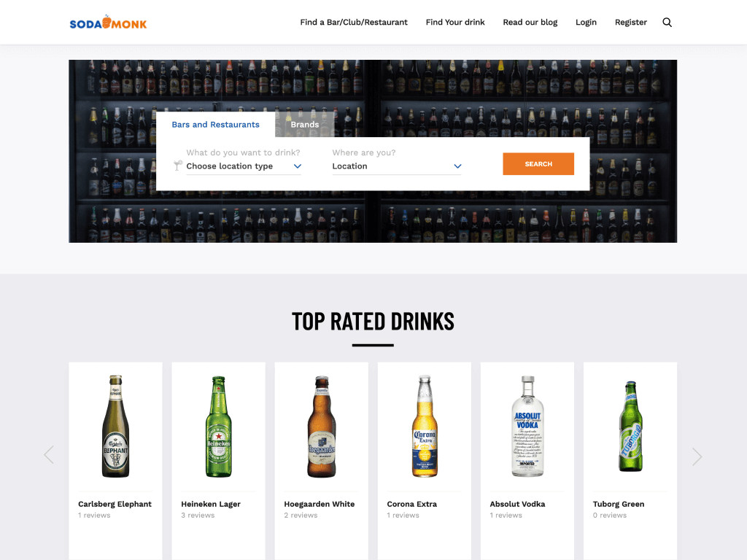Open the Login page
The image size is (747, 560).
click(586, 23)
